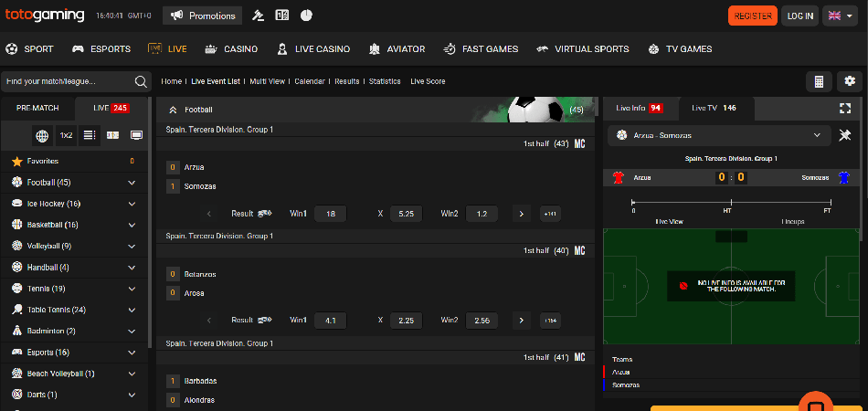Image resolution: width=868 pixels, height=411 pixels.
Task: Click the globe icon in the sidebar toolbar
Action: point(42,135)
